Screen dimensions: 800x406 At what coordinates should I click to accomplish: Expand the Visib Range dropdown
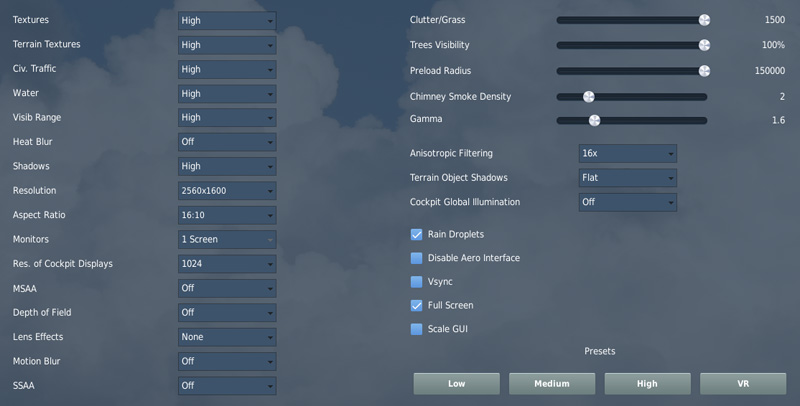coord(227,118)
